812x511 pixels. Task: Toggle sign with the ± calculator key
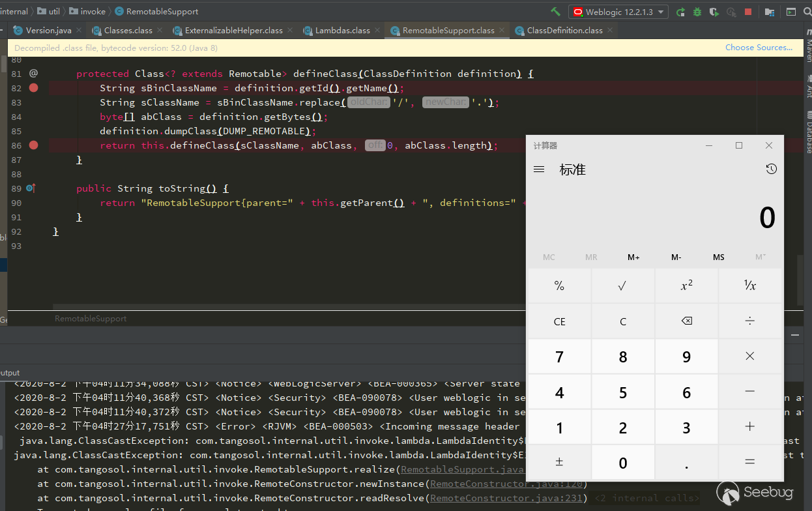tap(559, 462)
